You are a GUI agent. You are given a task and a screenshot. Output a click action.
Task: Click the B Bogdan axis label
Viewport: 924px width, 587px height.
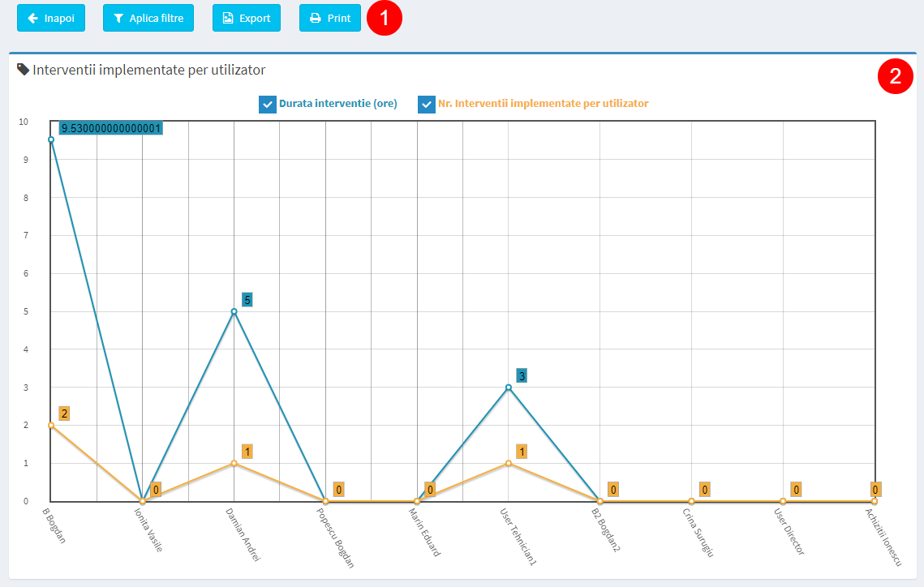point(54,525)
